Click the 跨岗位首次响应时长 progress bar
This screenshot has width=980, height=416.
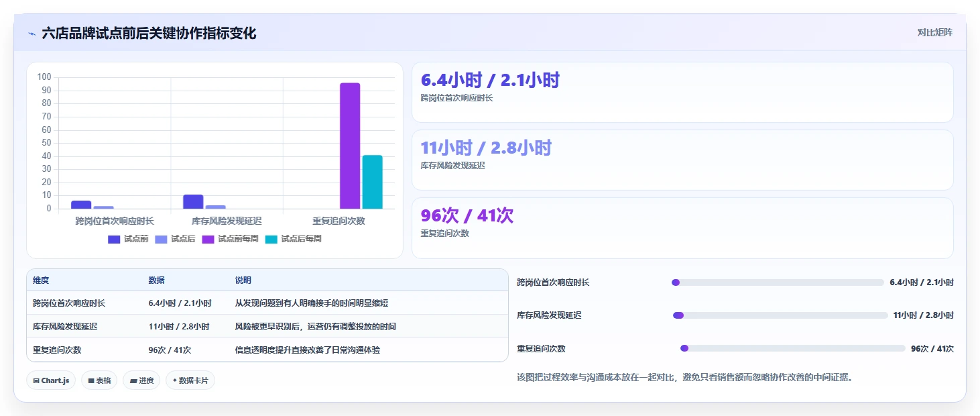point(777,282)
